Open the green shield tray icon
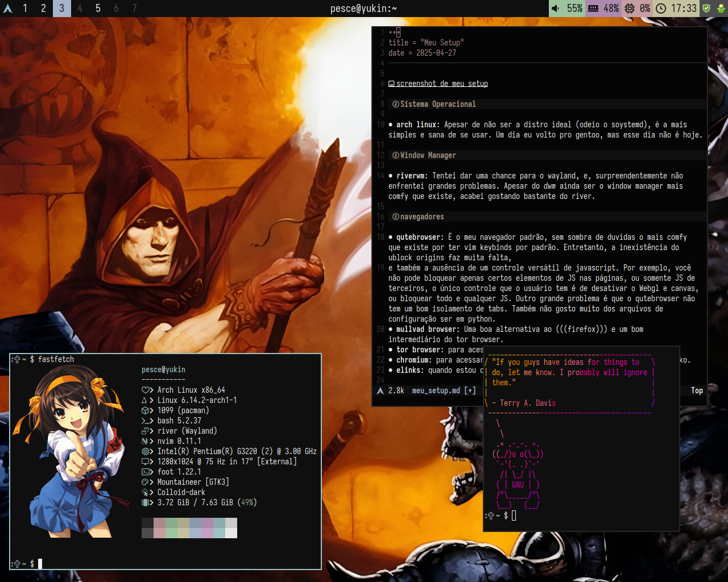This screenshot has height=582, width=728. click(x=706, y=9)
